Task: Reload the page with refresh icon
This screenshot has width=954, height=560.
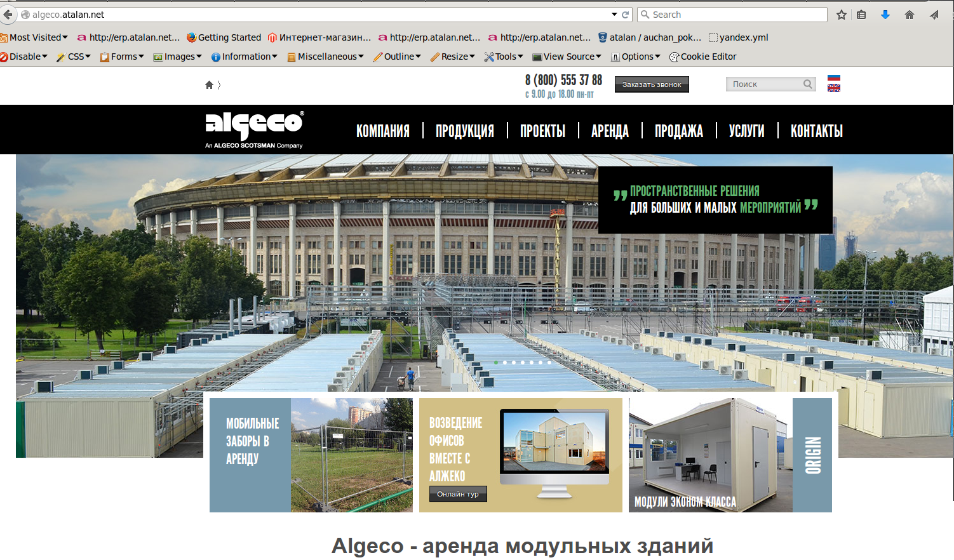Action: point(625,15)
